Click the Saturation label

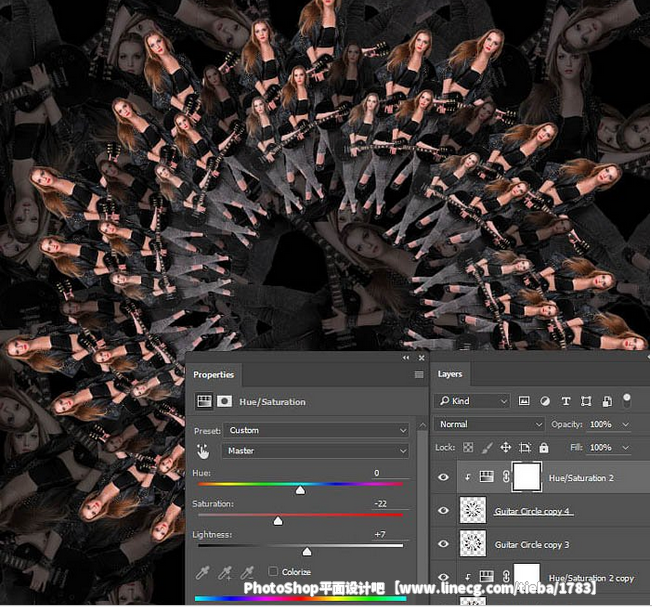[213, 504]
